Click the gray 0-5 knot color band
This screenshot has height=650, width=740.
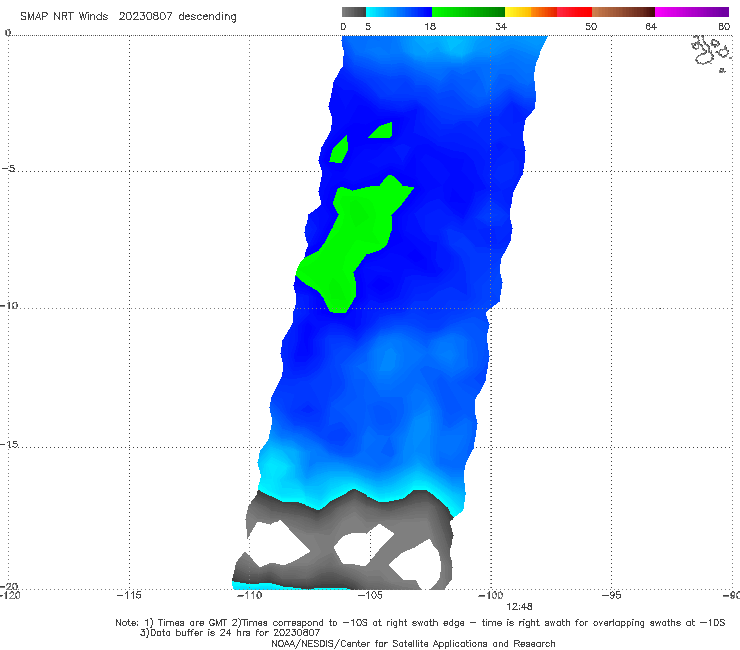point(353,12)
